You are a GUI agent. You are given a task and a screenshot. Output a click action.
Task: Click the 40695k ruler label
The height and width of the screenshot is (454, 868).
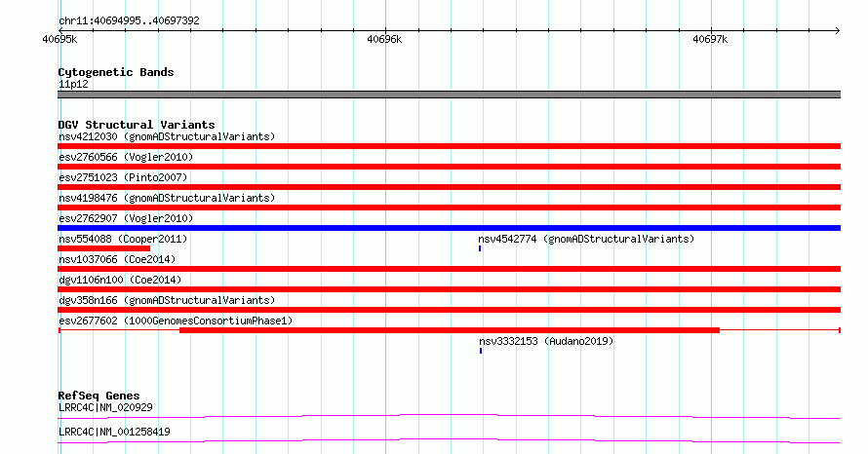coord(59,39)
